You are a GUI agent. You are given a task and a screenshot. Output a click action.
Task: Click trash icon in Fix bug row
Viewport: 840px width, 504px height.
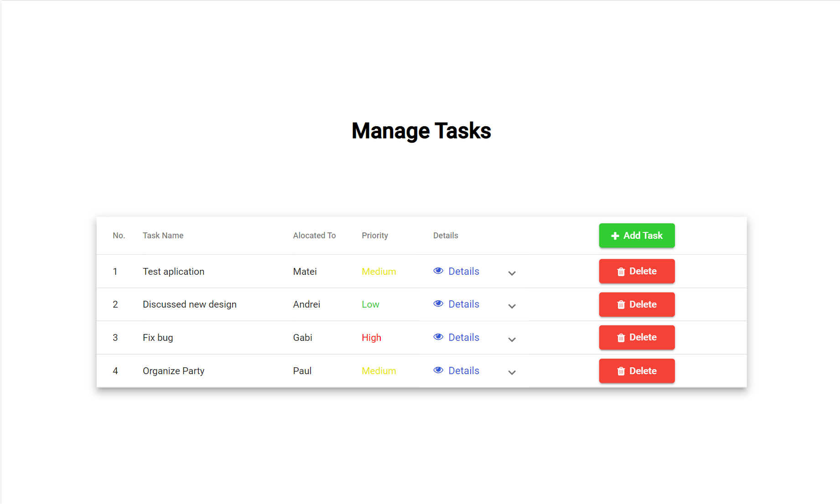621,338
